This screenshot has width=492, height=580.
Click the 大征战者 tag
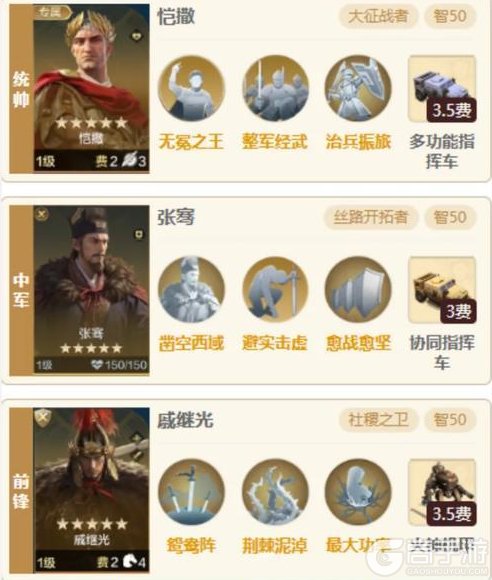click(378, 16)
